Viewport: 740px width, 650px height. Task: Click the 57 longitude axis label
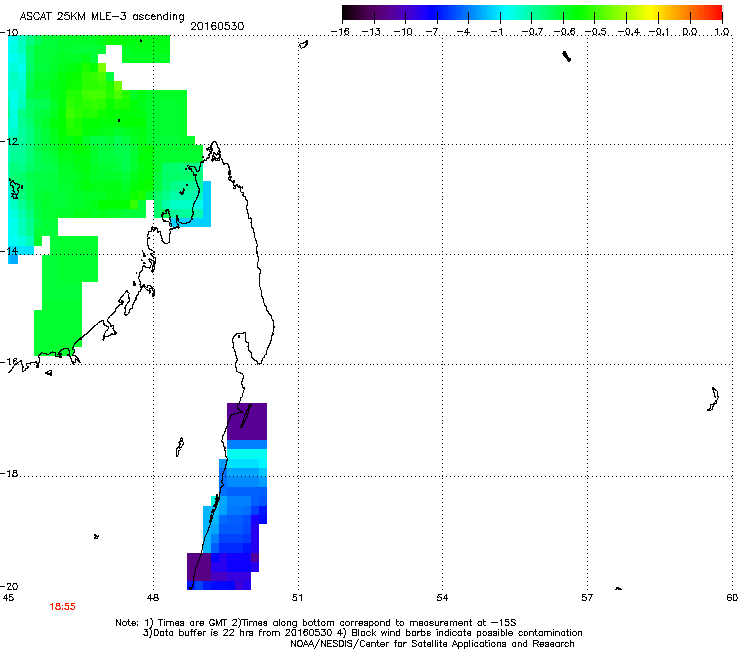click(x=587, y=598)
